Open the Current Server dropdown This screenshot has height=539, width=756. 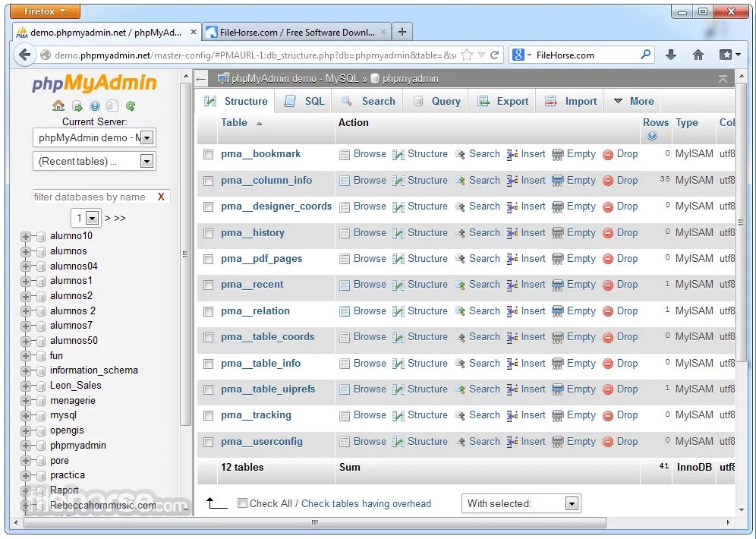click(94, 138)
